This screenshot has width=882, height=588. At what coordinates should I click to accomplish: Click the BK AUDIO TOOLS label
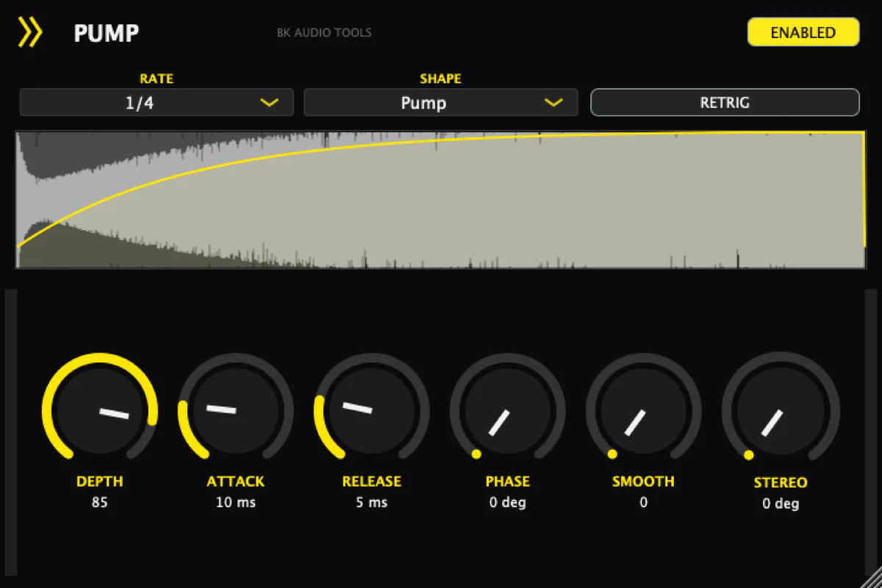click(324, 32)
